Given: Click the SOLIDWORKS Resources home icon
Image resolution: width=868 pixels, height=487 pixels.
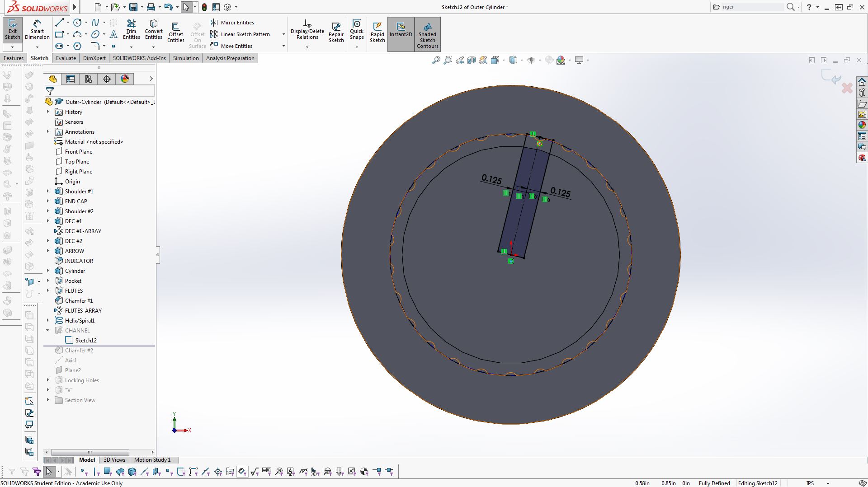Looking at the screenshot, I should [862, 82].
